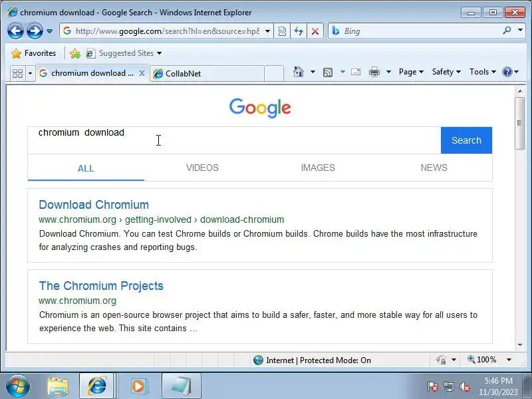This screenshot has height=399, width=532.
Task: Open the Page menu
Action: pyautogui.click(x=411, y=72)
